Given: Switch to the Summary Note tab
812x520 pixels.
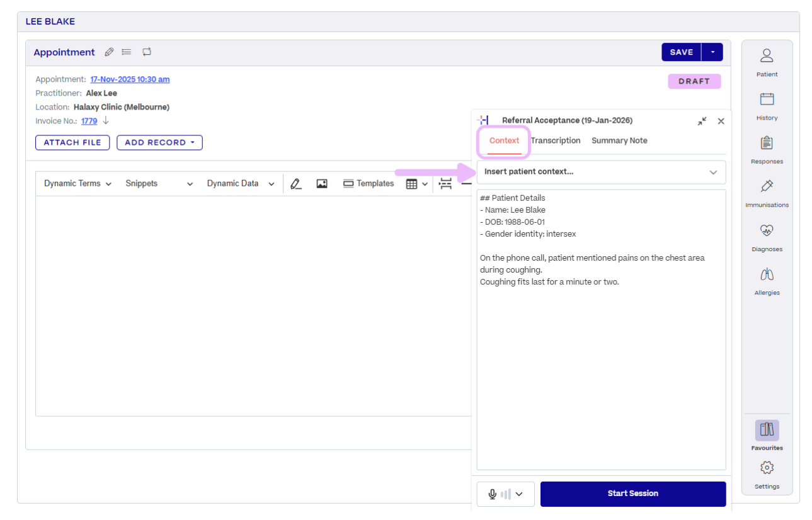Looking at the screenshot, I should 619,141.
